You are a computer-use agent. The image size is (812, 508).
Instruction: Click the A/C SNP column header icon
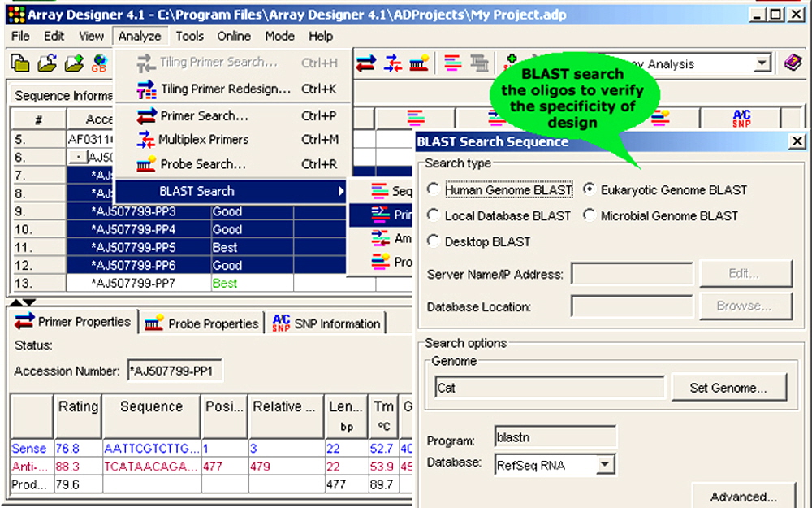pyautogui.click(x=741, y=119)
